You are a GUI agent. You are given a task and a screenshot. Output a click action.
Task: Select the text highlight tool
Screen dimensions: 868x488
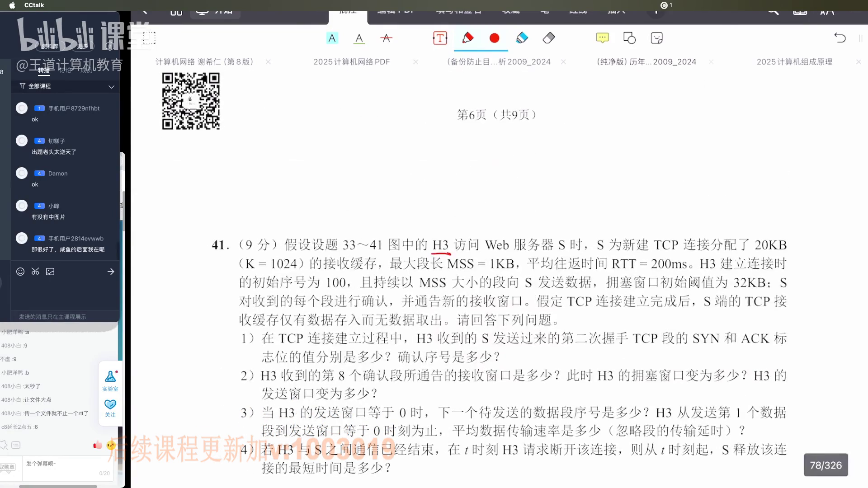[332, 38]
